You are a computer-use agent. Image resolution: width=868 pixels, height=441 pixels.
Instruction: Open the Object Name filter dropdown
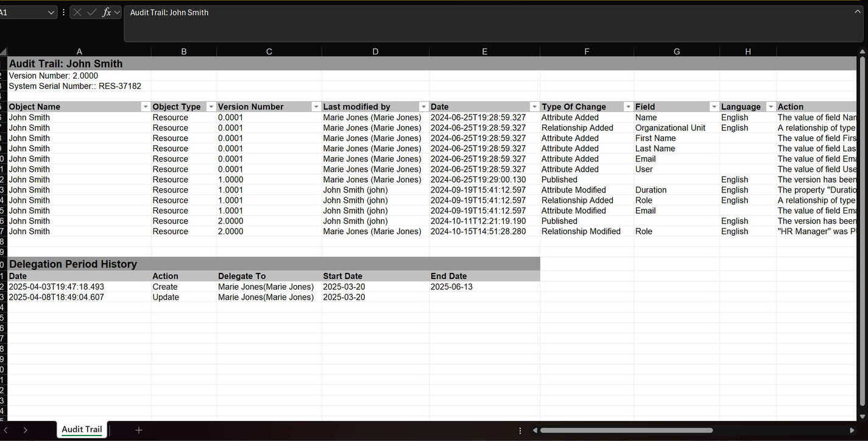(x=146, y=107)
